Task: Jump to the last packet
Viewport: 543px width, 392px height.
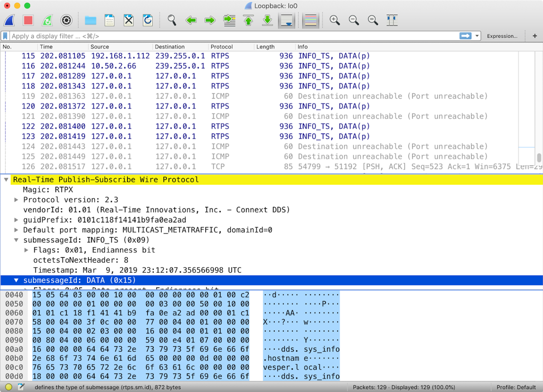Action: (268, 21)
